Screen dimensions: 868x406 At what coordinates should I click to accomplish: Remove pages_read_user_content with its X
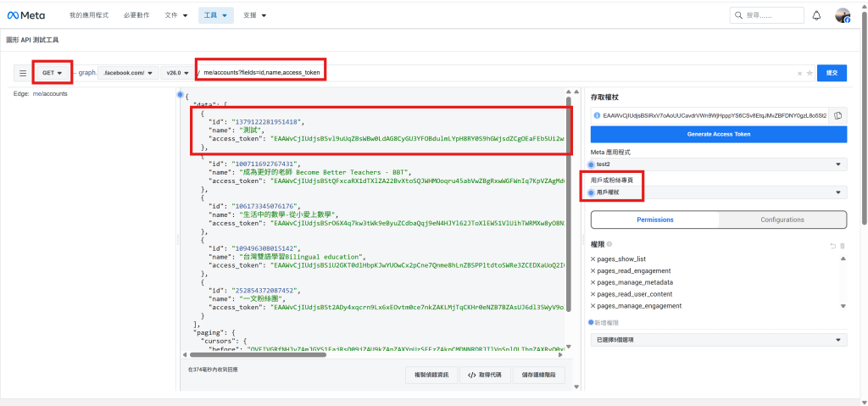(593, 294)
